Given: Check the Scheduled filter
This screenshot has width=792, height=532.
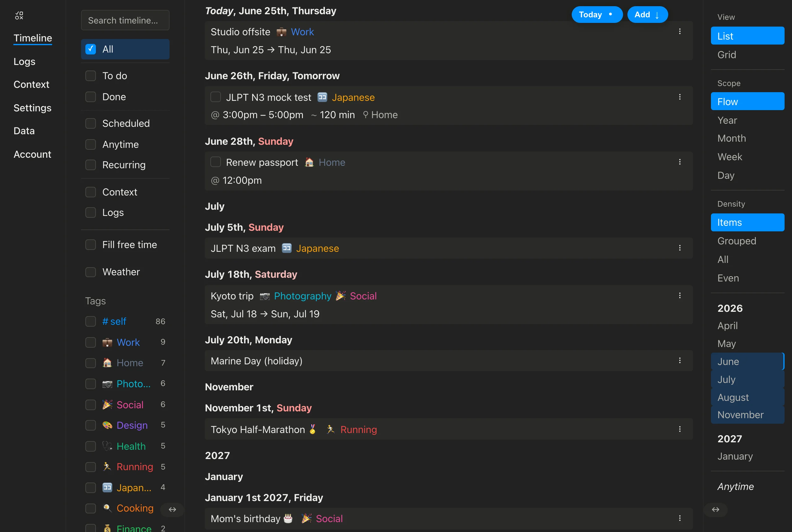Looking at the screenshot, I should [x=91, y=123].
